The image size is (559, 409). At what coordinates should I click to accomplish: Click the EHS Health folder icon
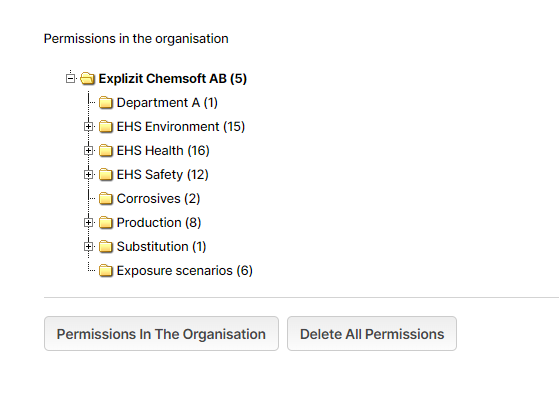pyautogui.click(x=106, y=150)
